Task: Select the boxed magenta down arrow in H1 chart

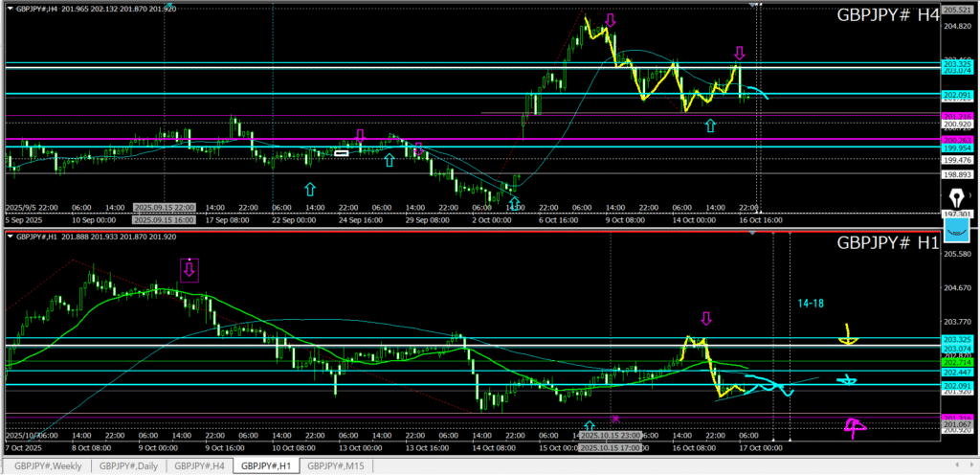Action: point(189,271)
